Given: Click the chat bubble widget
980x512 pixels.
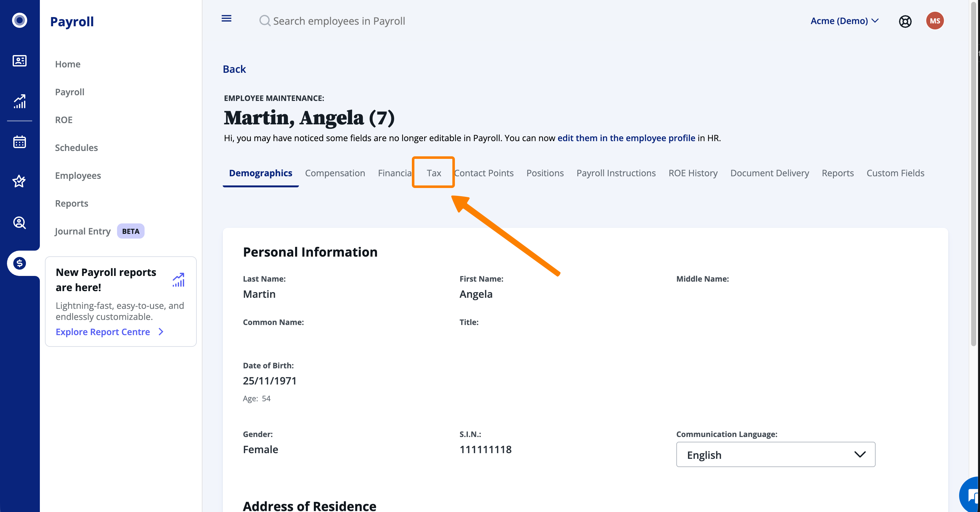Looking at the screenshot, I should pyautogui.click(x=972, y=496).
